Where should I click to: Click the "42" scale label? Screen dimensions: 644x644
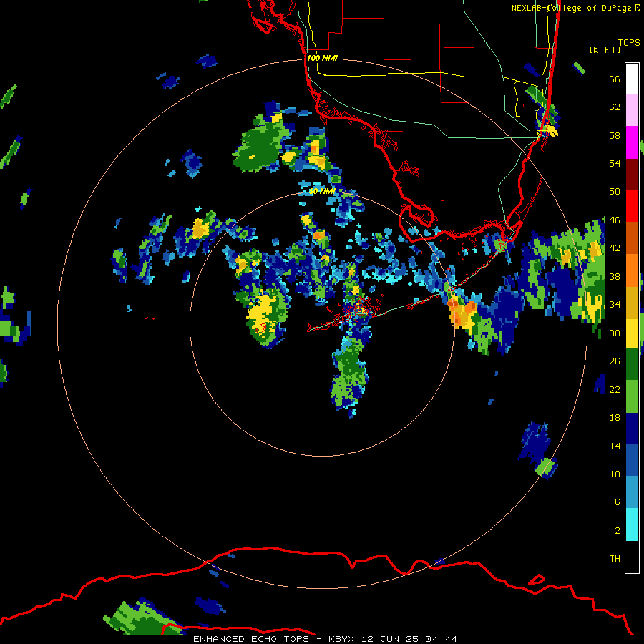pos(615,248)
